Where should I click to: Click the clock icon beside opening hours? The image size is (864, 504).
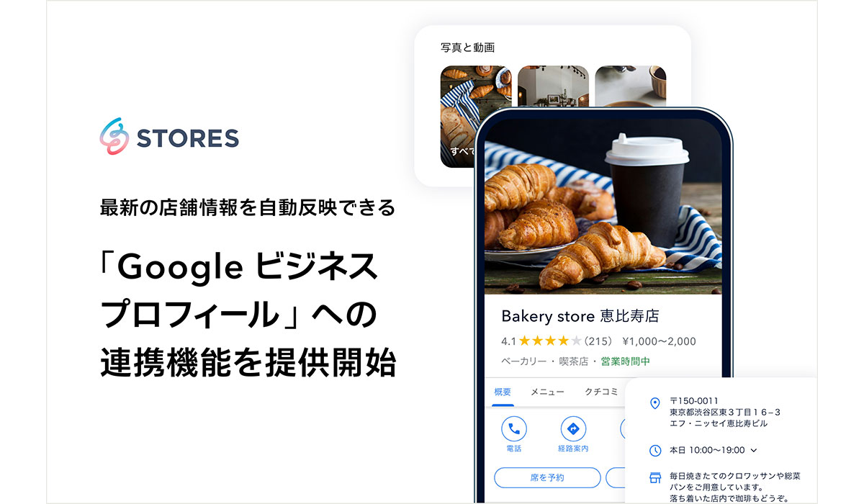655,451
